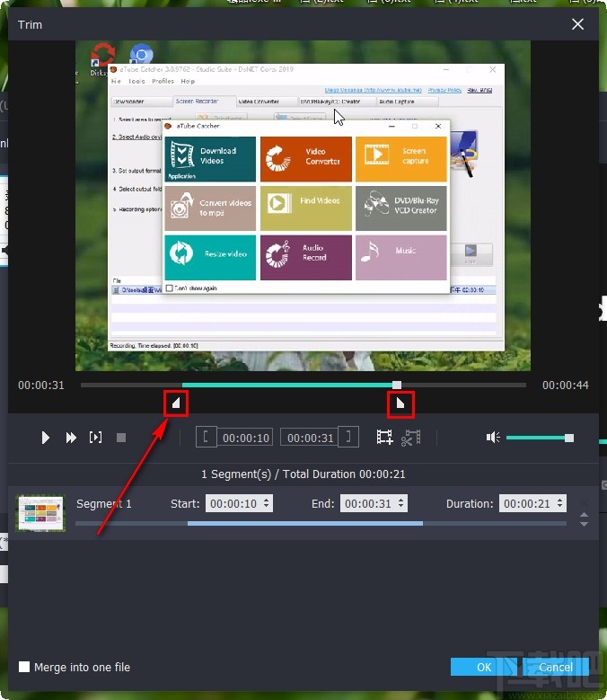Click the 'Segment 1' label
This screenshot has height=700, width=607.
coord(104,503)
